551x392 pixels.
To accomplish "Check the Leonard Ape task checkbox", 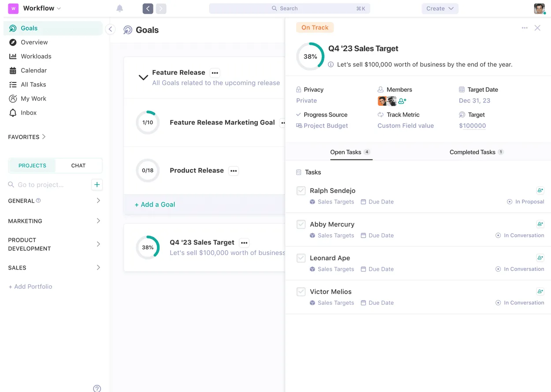I will click(301, 258).
